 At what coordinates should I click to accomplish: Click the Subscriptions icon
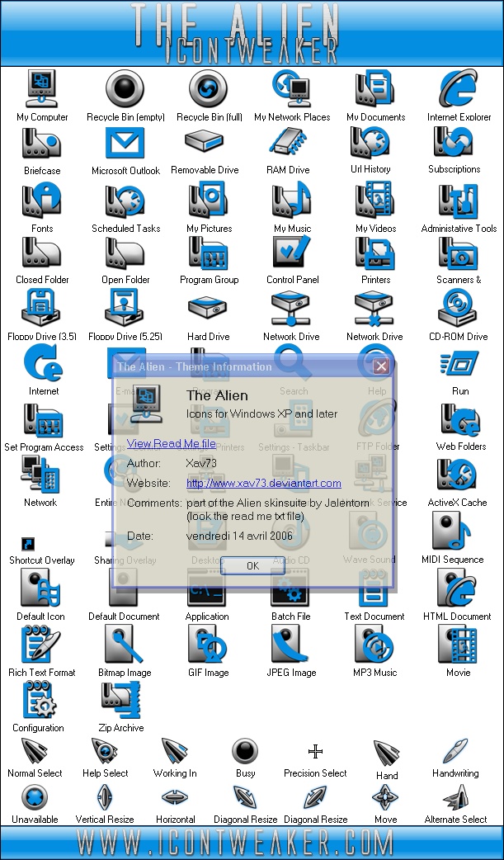point(453,143)
